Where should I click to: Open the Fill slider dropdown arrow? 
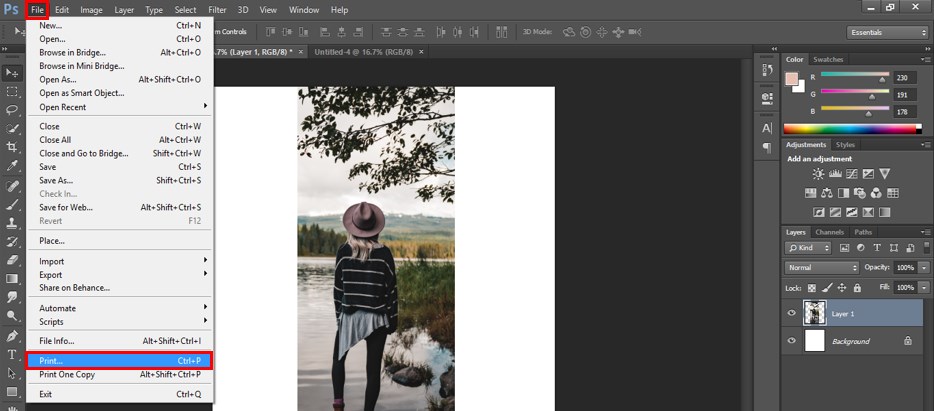923,288
